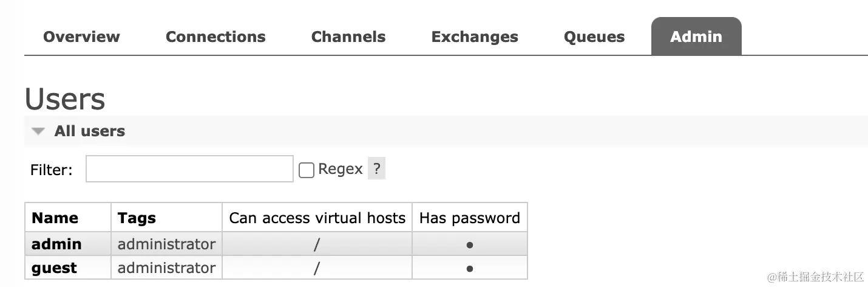Click the admin row password dot
This screenshot has width=868, height=287.
[470, 245]
